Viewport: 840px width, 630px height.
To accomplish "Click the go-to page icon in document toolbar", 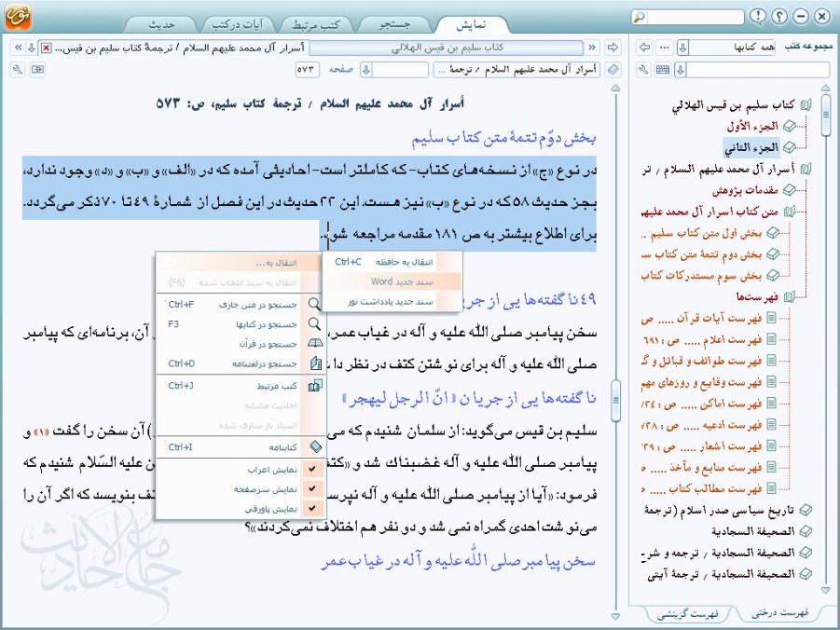I will click(x=37, y=70).
